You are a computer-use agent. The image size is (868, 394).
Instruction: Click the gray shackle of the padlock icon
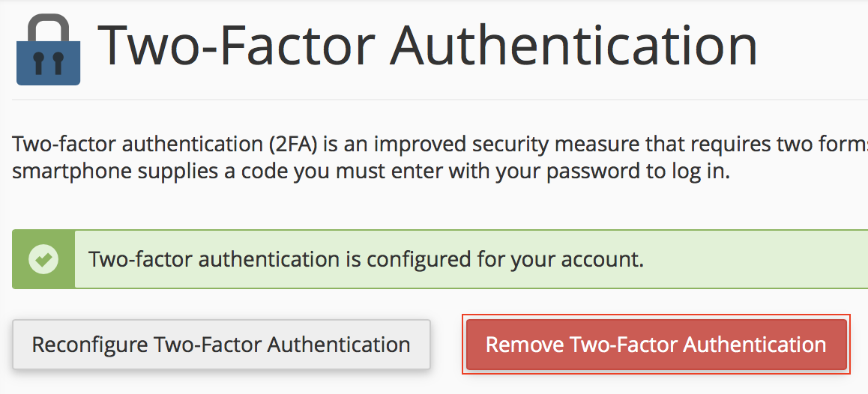point(48,27)
